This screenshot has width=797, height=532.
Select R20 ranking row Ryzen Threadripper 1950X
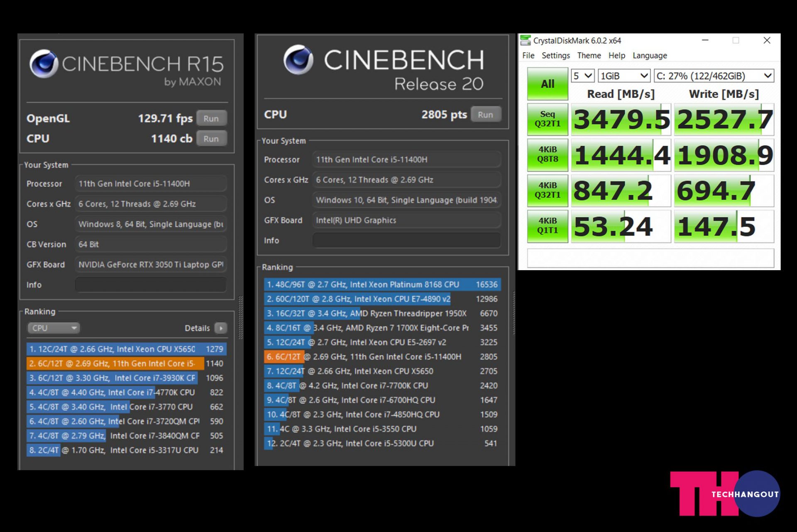coord(382,313)
